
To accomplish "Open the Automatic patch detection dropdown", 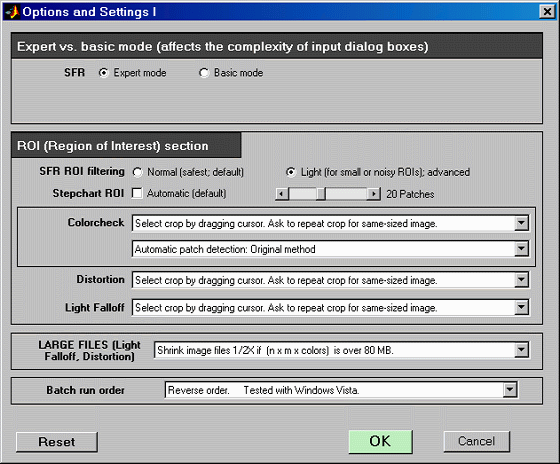I will coord(331,249).
